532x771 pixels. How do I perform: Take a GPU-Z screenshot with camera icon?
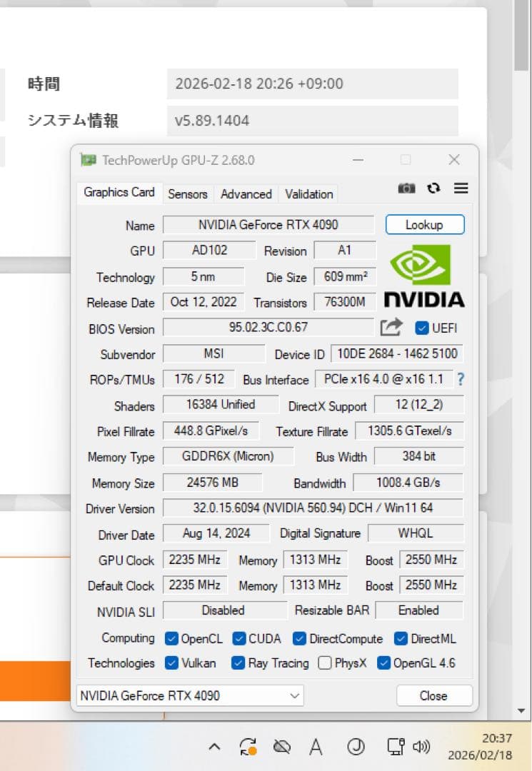[406, 188]
